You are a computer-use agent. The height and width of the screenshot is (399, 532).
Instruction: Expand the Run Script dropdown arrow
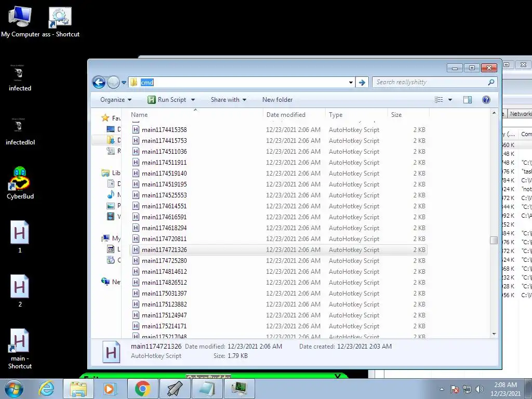193,100
